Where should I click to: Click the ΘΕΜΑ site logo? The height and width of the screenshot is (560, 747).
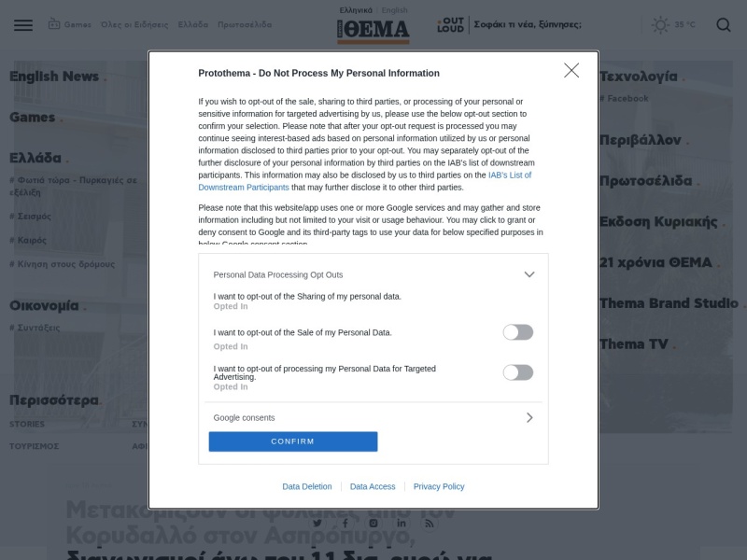(x=373, y=32)
